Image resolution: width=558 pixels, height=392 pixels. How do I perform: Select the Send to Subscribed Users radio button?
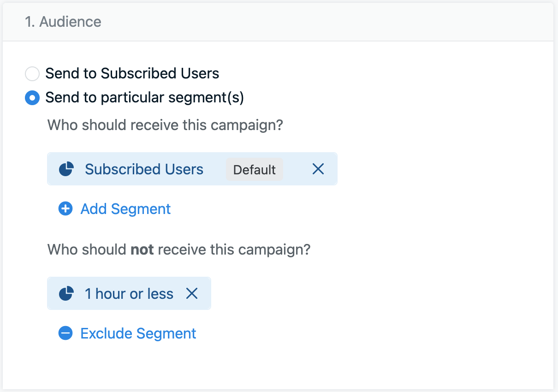pyautogui.click(x=32, y=74)
